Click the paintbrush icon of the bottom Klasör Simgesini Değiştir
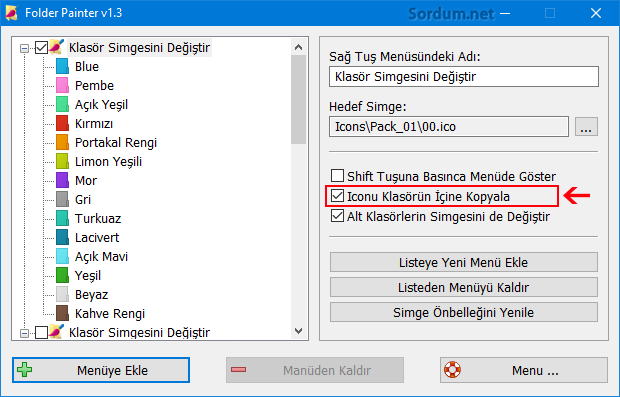The width and height of the screenshot is (620, 397). (x=57, y=332)
